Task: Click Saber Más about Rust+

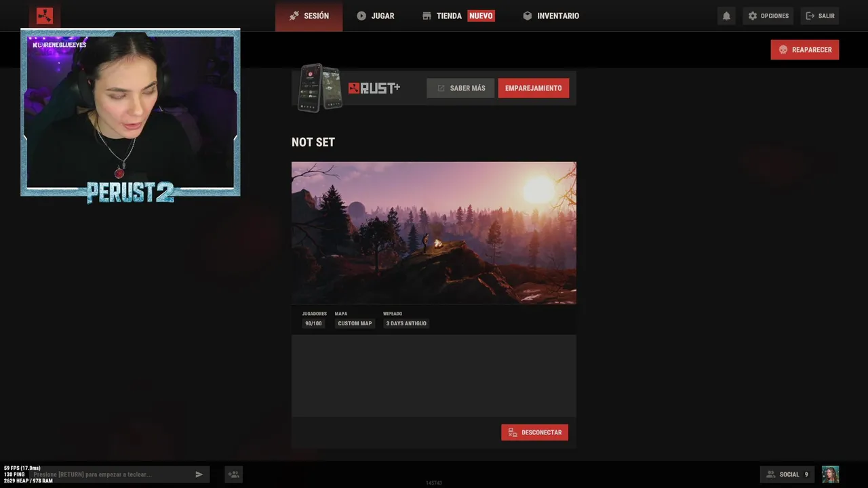Action: (x=460, y=88)
